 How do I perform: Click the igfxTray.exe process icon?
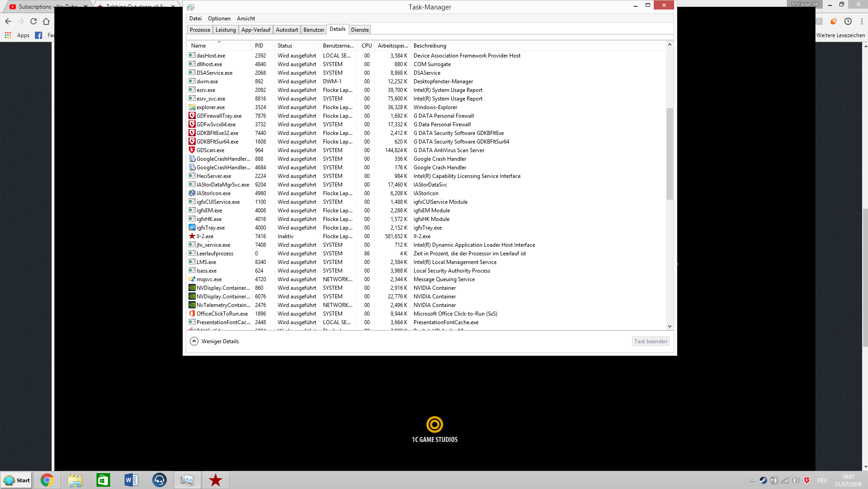click(x=192, y=228)
